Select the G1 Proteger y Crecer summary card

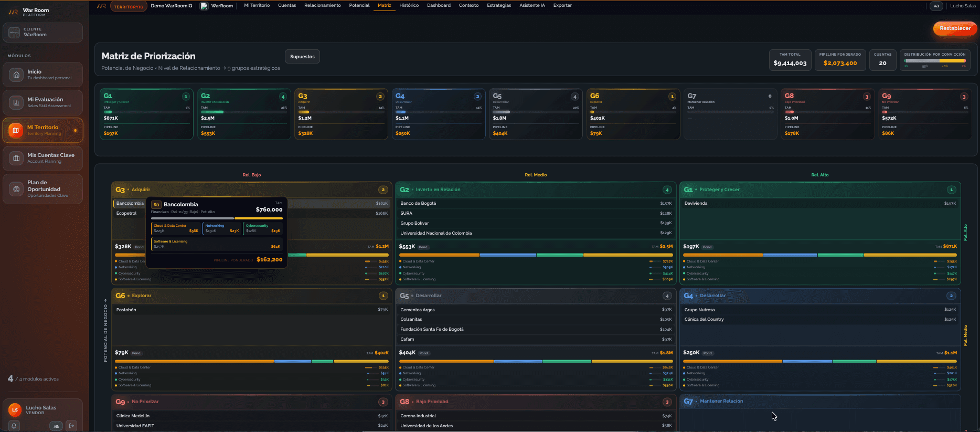(146, 114)
